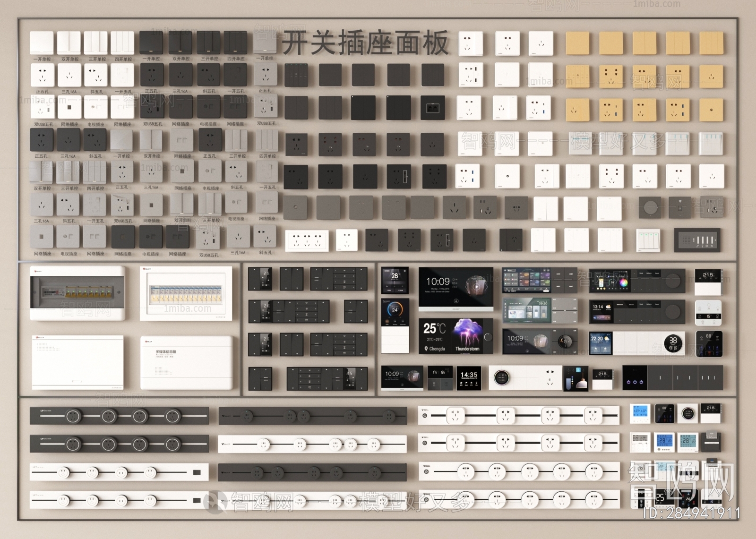Tap the orange-ring 24° thermostat dial
Screen dimensions: 756x539
click(395, 312)
